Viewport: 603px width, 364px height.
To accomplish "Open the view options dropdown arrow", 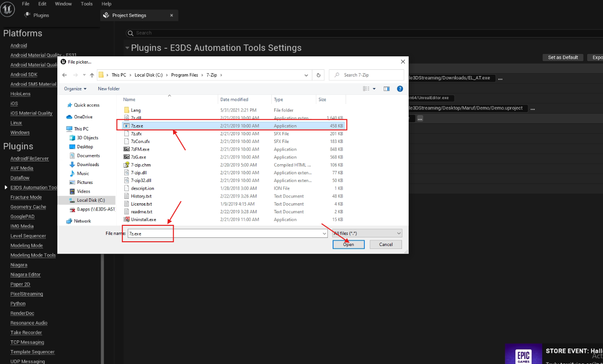I will pyautogui.click(x=375, y=89).
